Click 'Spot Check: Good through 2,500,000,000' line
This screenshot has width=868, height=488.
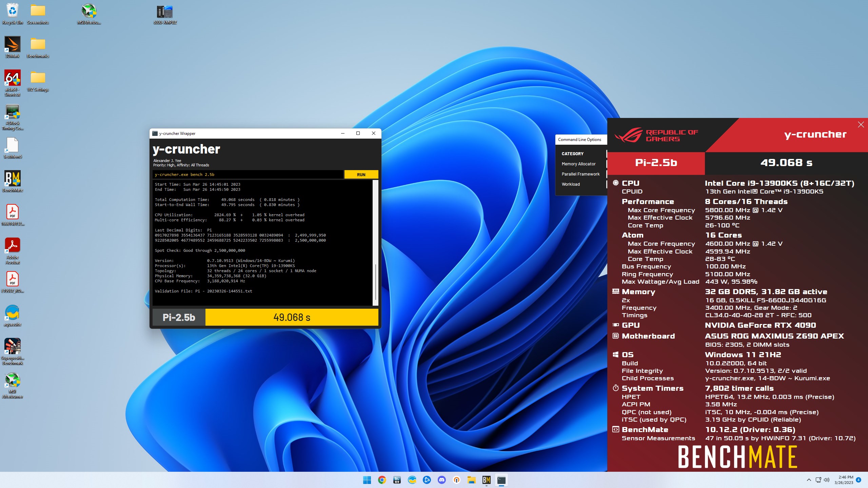tap(200, 250)
